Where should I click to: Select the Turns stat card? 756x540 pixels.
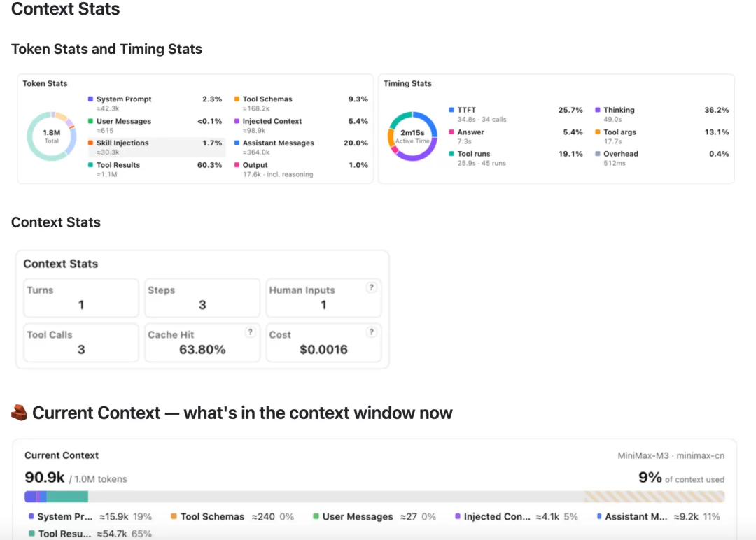pyautogui.click(x=81, y=298)
